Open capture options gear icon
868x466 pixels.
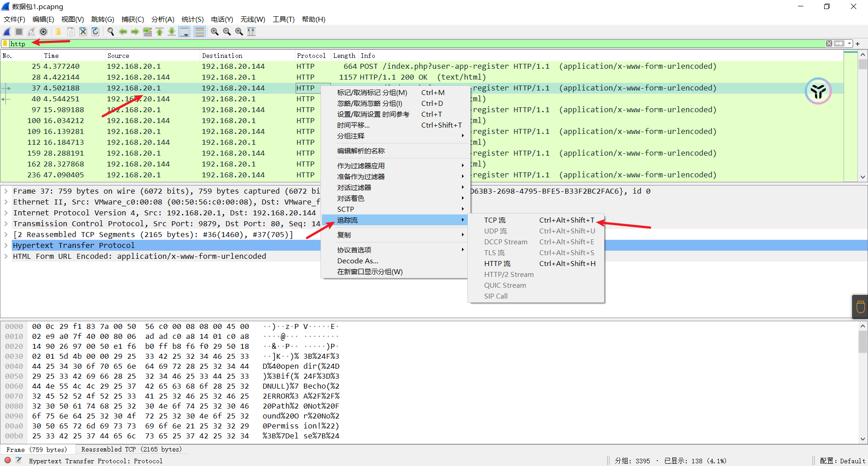coord(43,32)
